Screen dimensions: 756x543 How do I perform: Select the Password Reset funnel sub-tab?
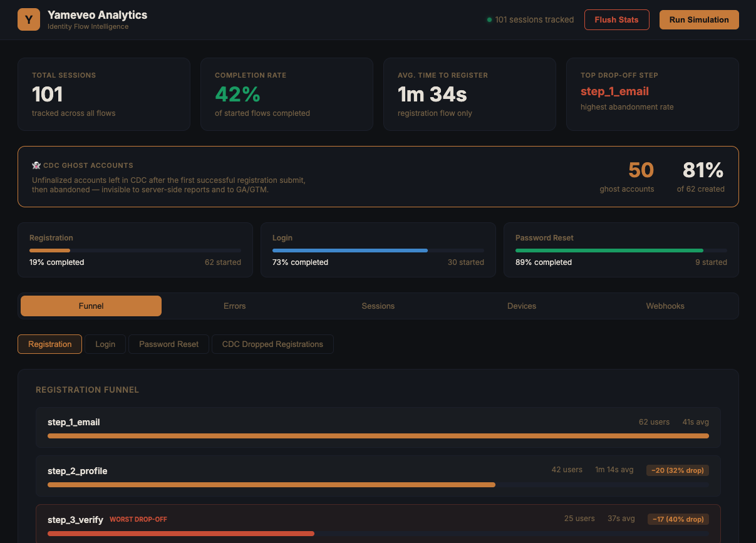coord(169,344)
